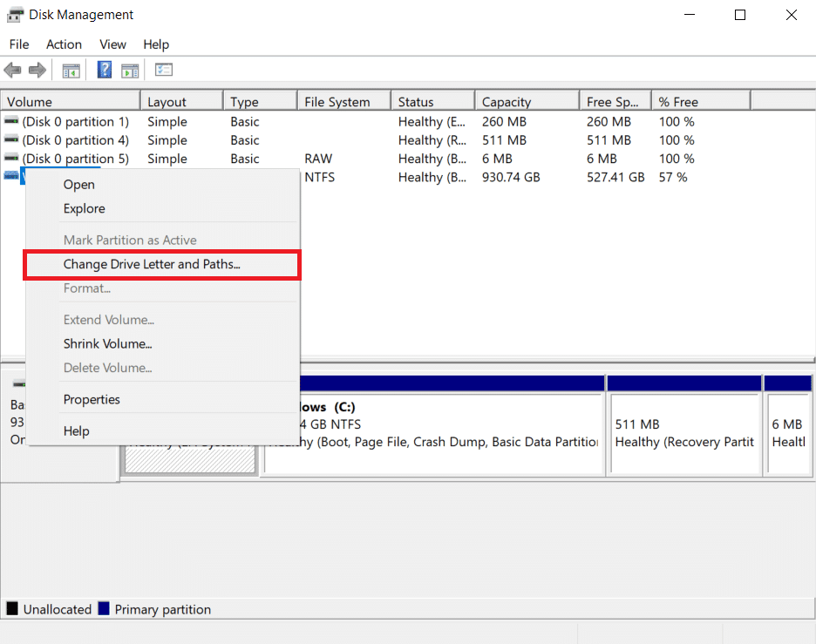Viewport: 816px width, 644px height.
Task: Select Disk 0 partition 1 volume icon
Action: pos(11,121)
